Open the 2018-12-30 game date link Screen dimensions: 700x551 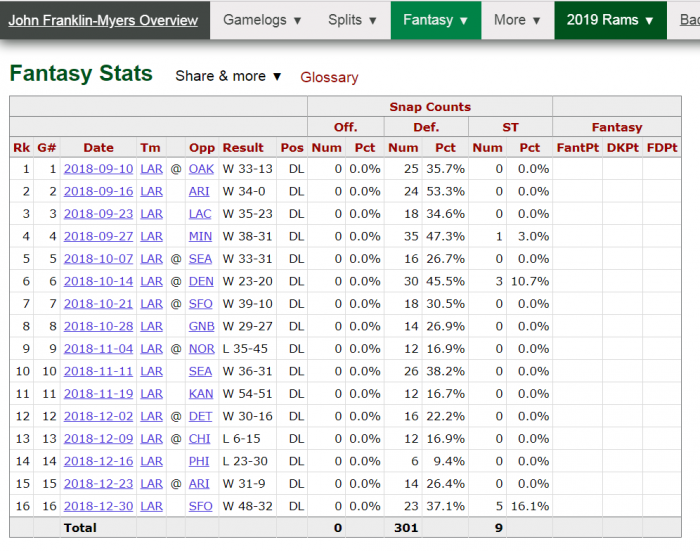point(98,506)
